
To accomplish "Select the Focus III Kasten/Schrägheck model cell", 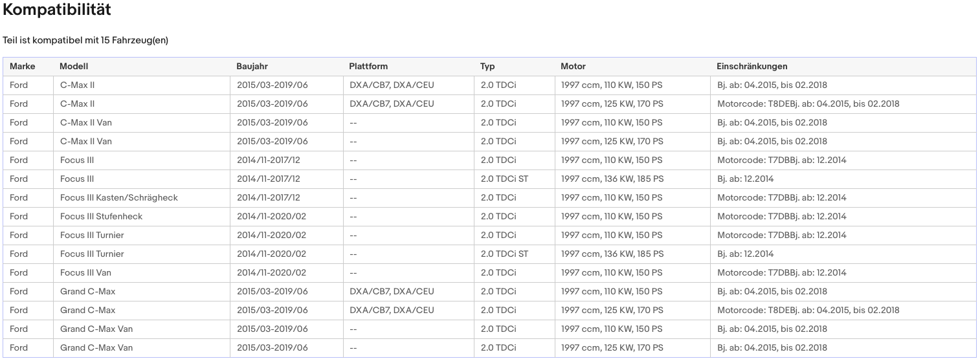I will [x=118, y=198].
